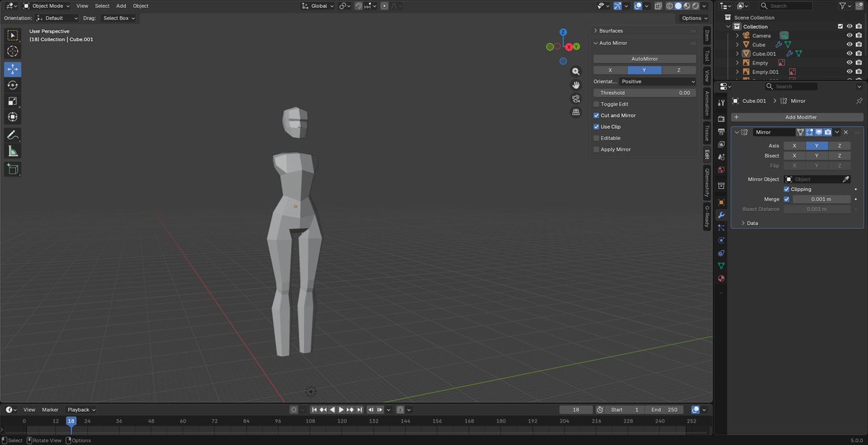Toggle the Clipping checkbox in Mirror modifier
868x445 pixels.
click(787, 190)
